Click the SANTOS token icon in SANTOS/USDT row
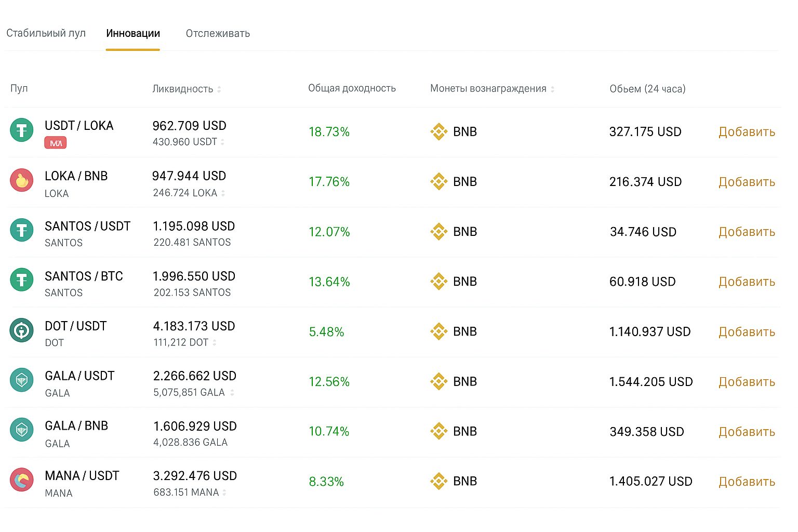798x532 pixels. click(21, 230)
